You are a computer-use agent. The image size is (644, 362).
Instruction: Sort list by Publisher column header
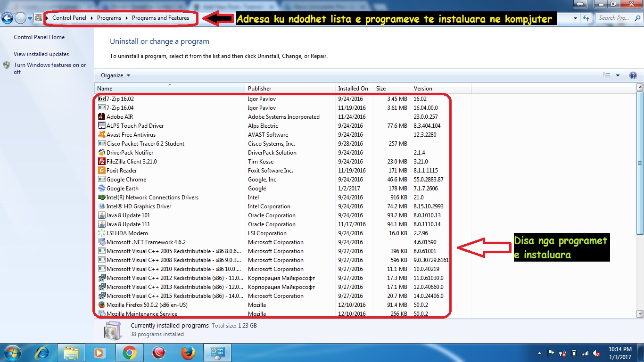point(290,88)
